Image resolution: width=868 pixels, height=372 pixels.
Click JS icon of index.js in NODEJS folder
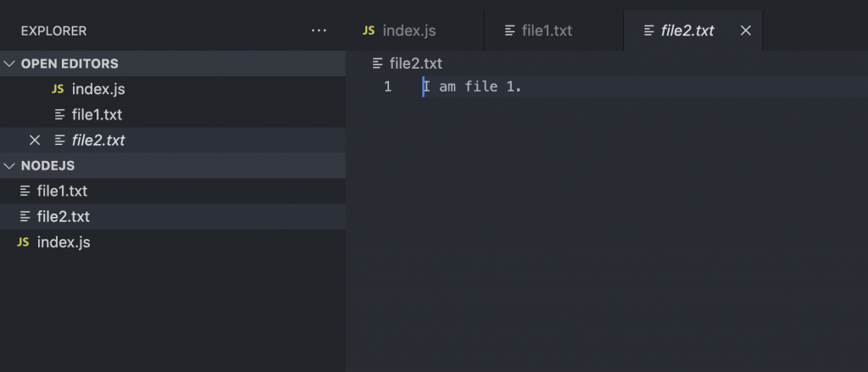23,242
